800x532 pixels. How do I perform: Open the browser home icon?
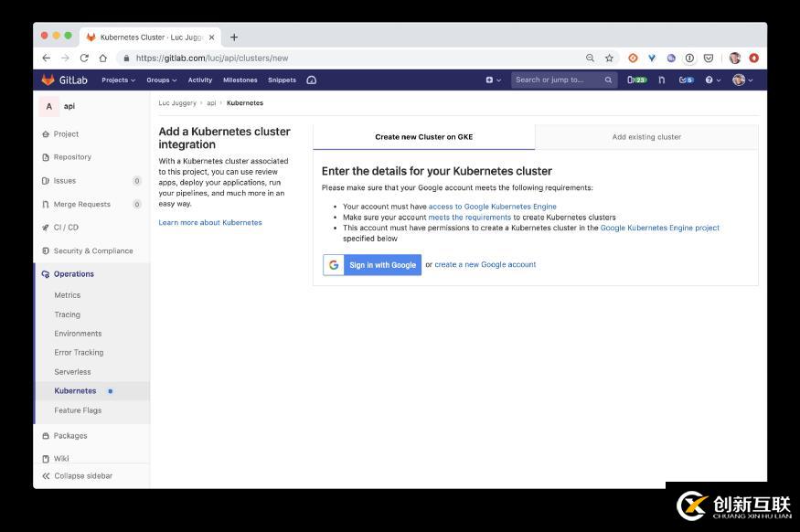pyautogui.click(x=103, y=59)
